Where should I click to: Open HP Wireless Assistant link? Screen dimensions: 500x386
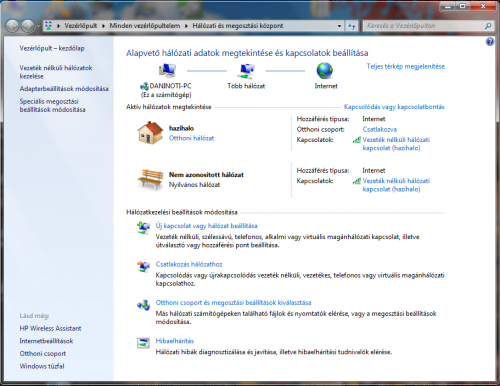point(50,328)
